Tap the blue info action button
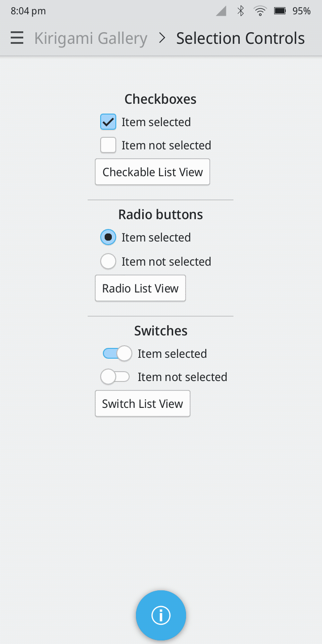Viewport: 322px width, 644px height. 161,615
